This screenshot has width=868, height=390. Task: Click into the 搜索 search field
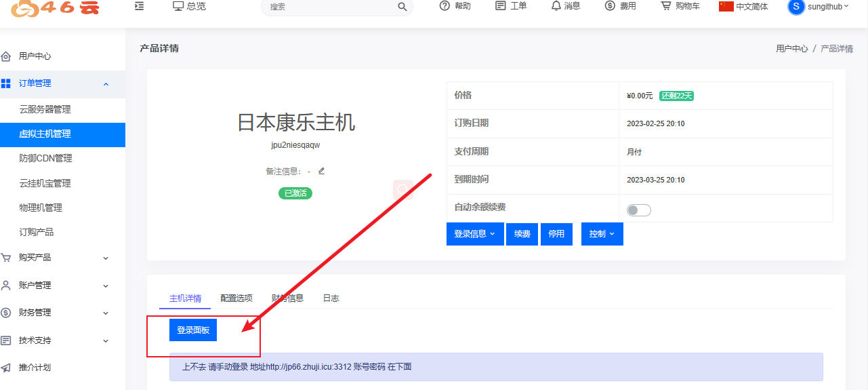(x=329, y=7)
